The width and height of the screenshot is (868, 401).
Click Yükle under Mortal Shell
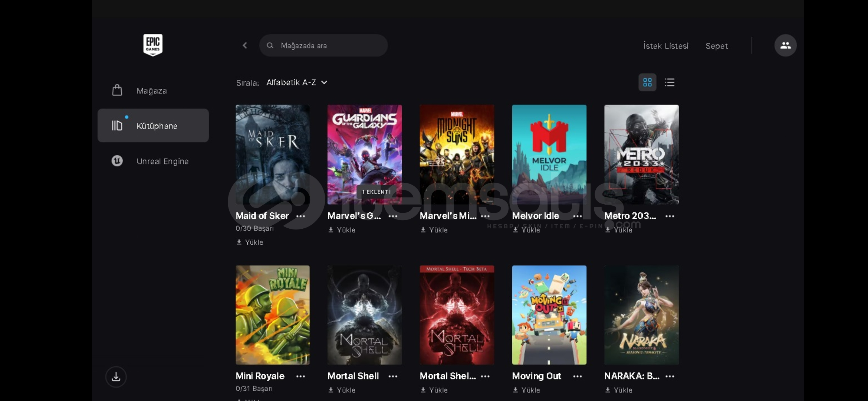click(342, 390)
